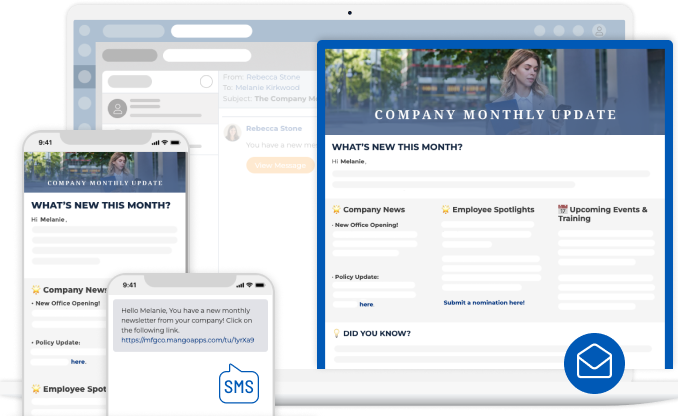The image size is (678, 416).
Task: Click Submit a nomination here! link
Action: (x=484, y=303)
